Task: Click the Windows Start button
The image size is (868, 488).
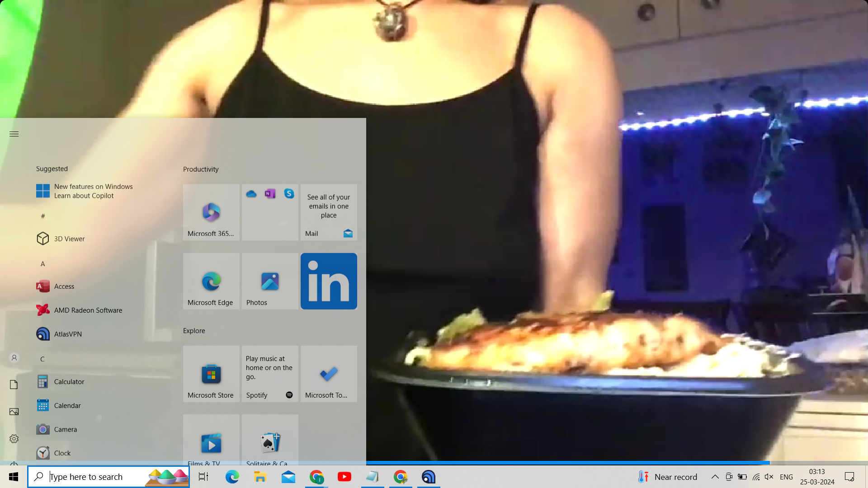Action: tap(14, 477)
